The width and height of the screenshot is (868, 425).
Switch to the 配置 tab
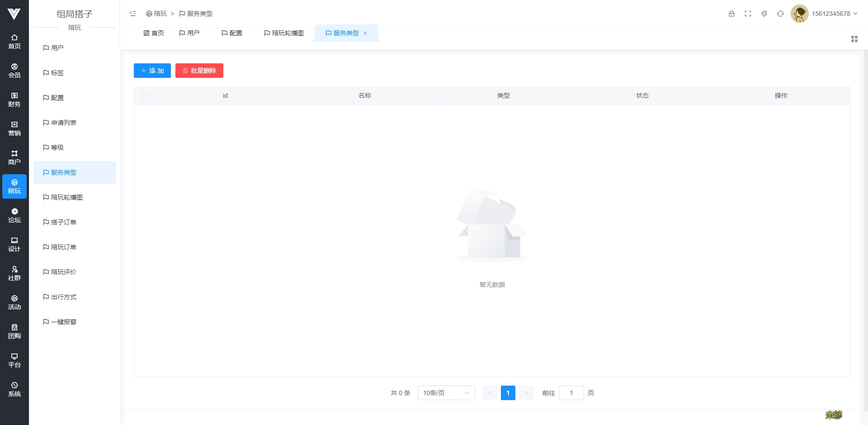click(232, 33)
